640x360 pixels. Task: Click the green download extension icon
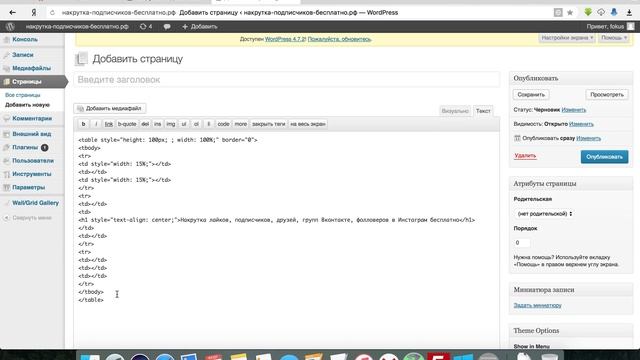coord(588,12)
